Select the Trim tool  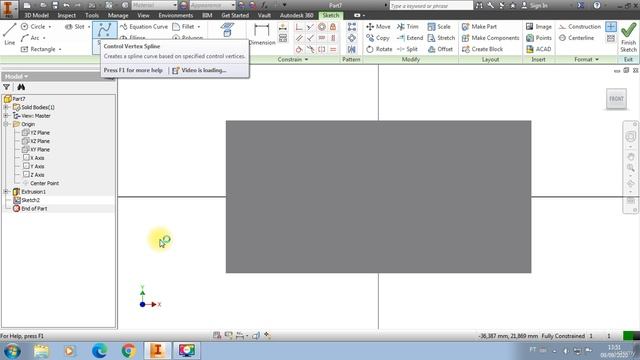pyautogui.click(x=408, y=27)
